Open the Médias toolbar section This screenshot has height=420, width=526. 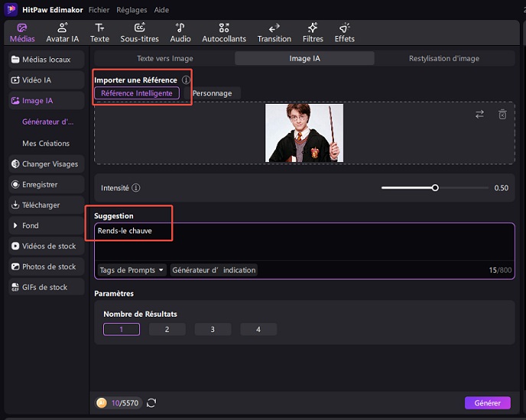pyautogui.click(x=22, y=33)
